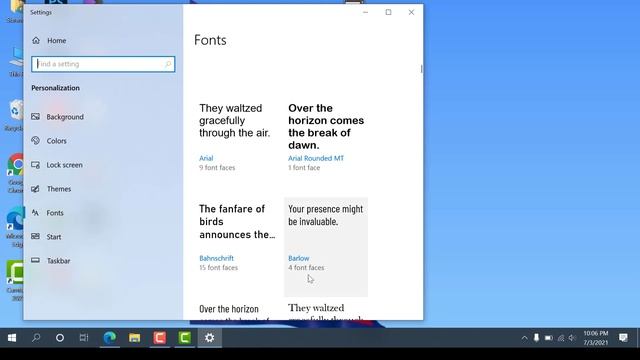640x360 pixels.
Task: Click '4 font faces' under Barlow
Action: pyautogui.click(x=306, y=268)
